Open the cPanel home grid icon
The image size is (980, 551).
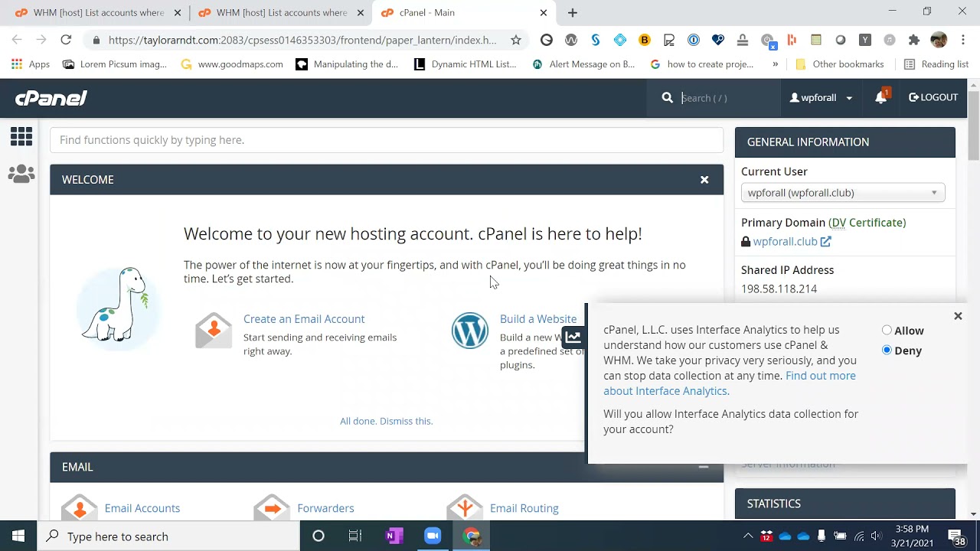21,137
